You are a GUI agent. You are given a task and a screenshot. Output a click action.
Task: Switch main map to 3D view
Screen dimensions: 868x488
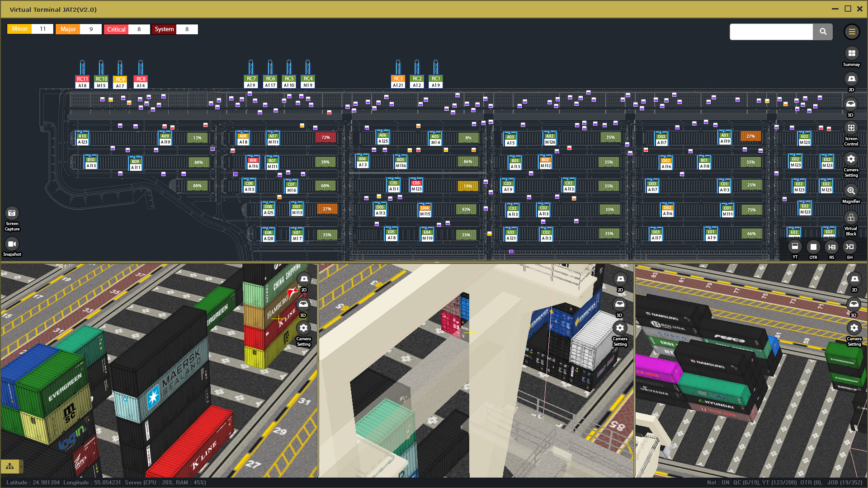[851, 104]
